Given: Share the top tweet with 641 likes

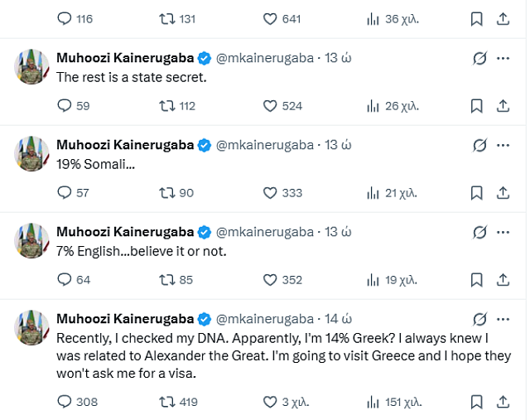Looking at the screenshot, I should (x=502, y=18).
